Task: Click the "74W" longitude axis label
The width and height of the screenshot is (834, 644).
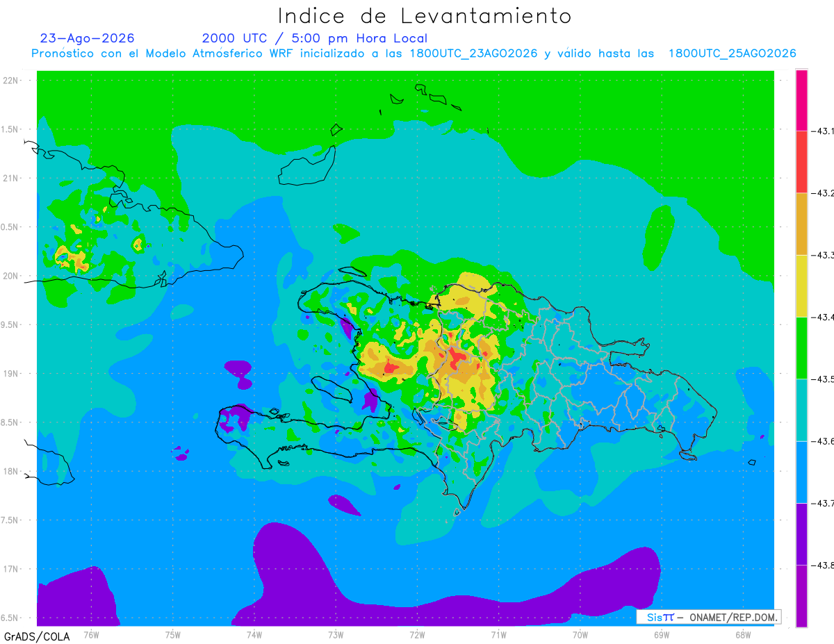Action: pyautogui.click(x=254, y=635)
